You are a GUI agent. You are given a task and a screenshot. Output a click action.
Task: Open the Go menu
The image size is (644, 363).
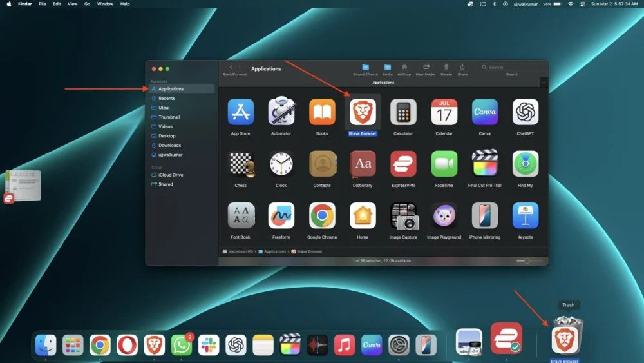point(87,4)
